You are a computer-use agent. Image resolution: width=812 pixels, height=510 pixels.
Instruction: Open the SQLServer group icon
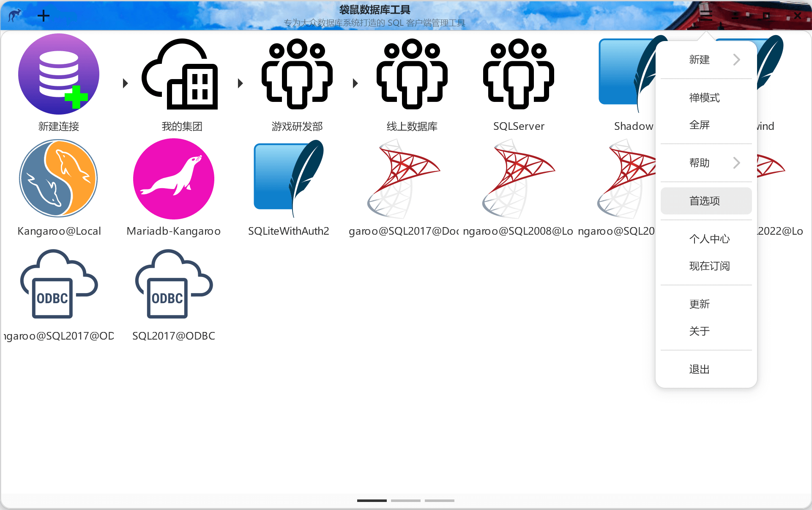click(x=519, y=74)
